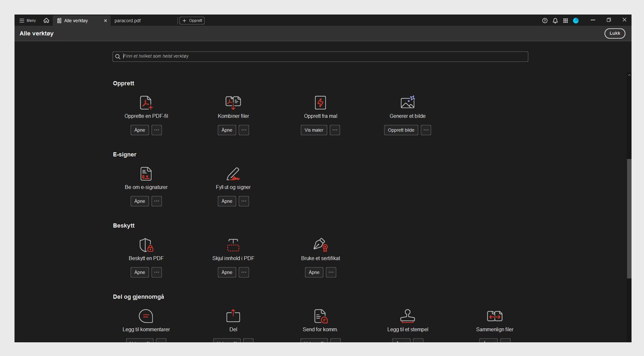Open the Meny hamburger menu
Viewport: 644px width, 356px height.
tap(27, 21)
